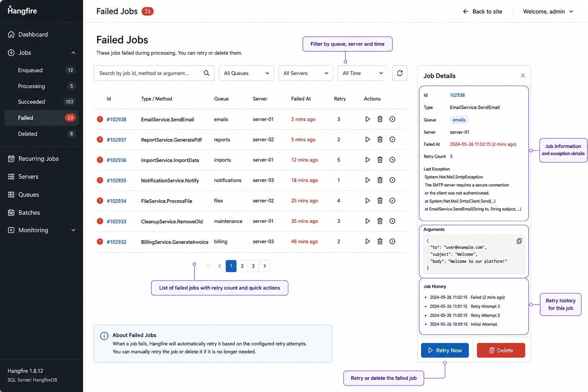Show Enqueued jobs
The height and width of the screenshot is (392, 588).
41,70
